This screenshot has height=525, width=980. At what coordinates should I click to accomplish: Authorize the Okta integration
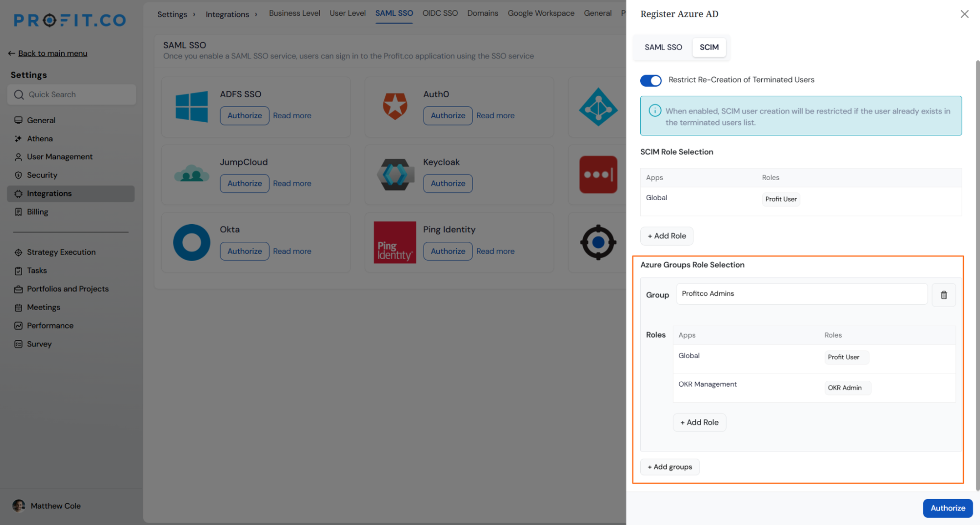(x=245, y=251)
